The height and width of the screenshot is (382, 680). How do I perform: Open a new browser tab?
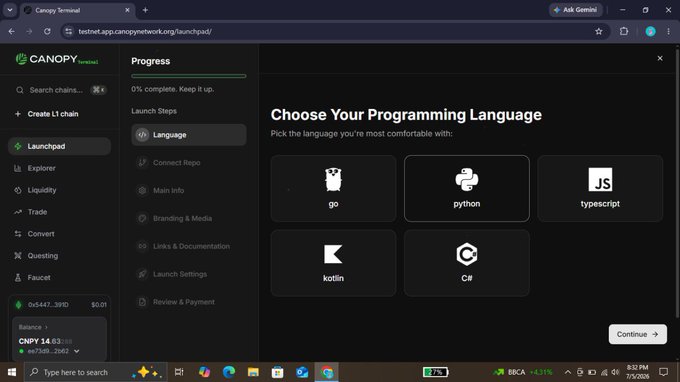click(x=145, y=10)
